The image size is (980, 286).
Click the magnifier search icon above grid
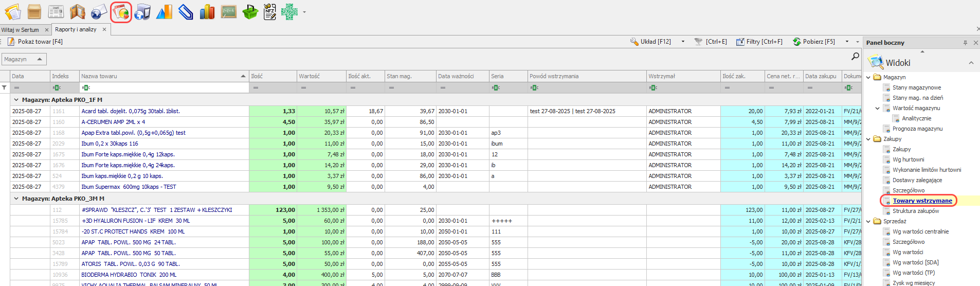855,56
